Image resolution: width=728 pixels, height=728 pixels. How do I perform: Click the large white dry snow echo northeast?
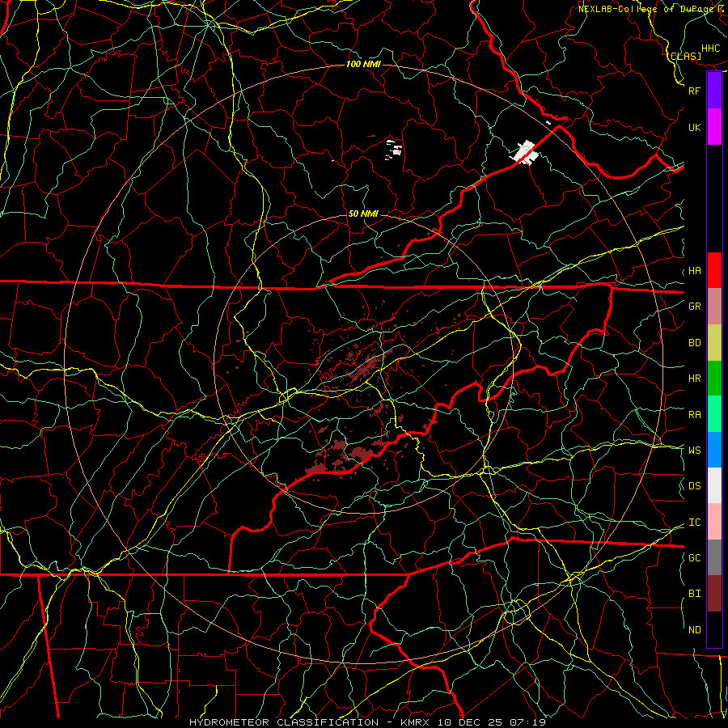point(525,154)
